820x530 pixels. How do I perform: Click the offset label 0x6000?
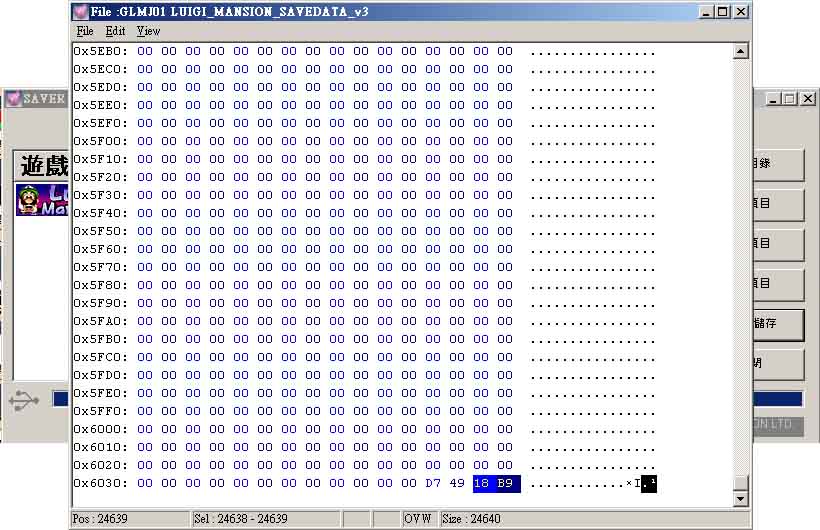tap(100, 430)
